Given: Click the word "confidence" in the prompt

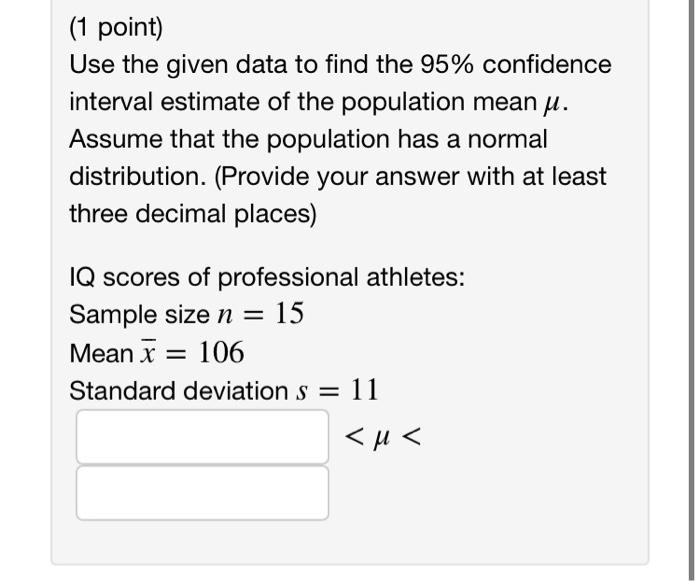Looking at the screenshot, I should (x=547, y=64).
